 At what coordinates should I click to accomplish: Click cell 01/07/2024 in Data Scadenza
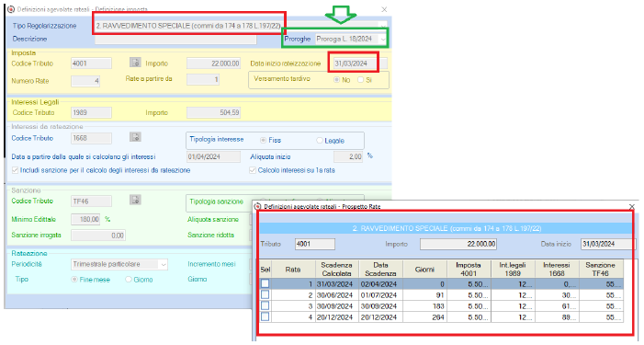tap(380, 294)
